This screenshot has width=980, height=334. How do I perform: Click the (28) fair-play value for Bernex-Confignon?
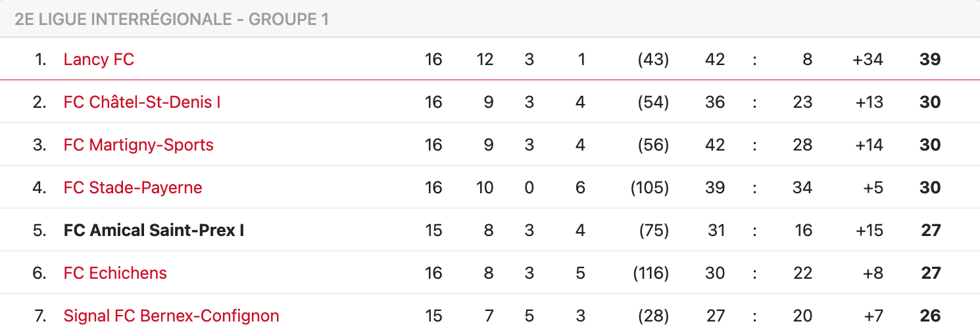653,316
